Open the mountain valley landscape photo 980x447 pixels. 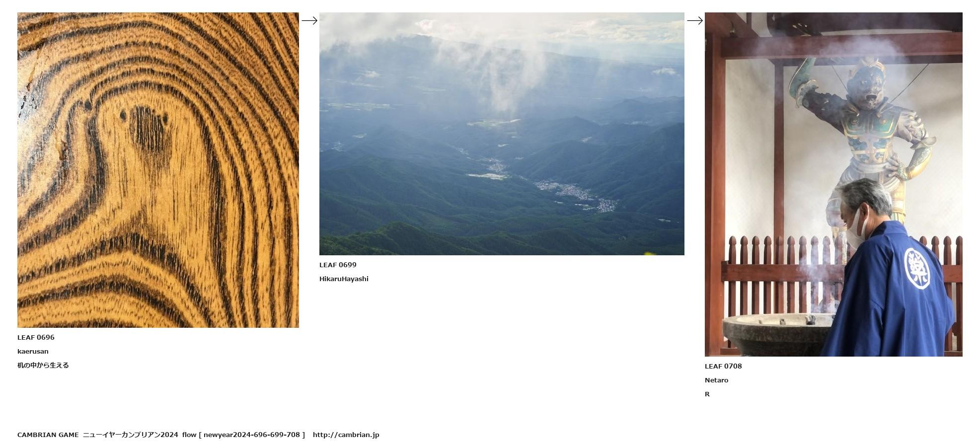pyautogui.click(x=502, y=134)
